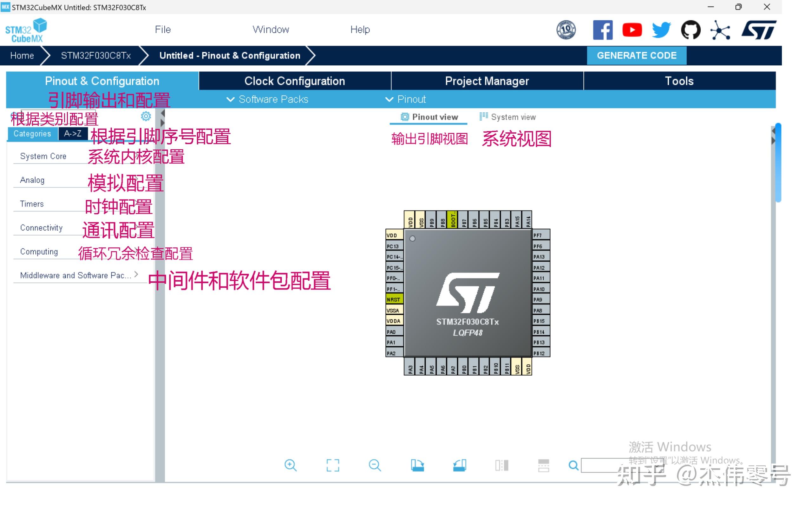812x508 pixels.
Task: Switch to Project Manager tab
Action: point(487,81)
